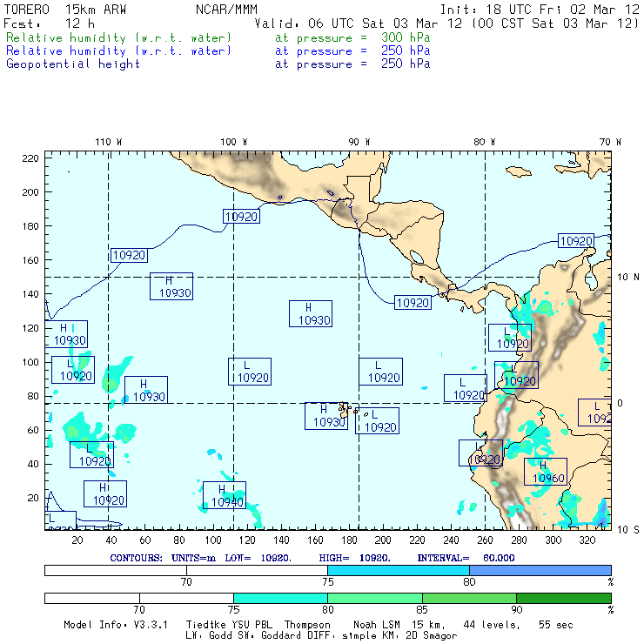This screenshot has width=644, height=644.
Task: Click the green 'Relative humidity (w.r.t. water)' label
Action: coord(118,37)
